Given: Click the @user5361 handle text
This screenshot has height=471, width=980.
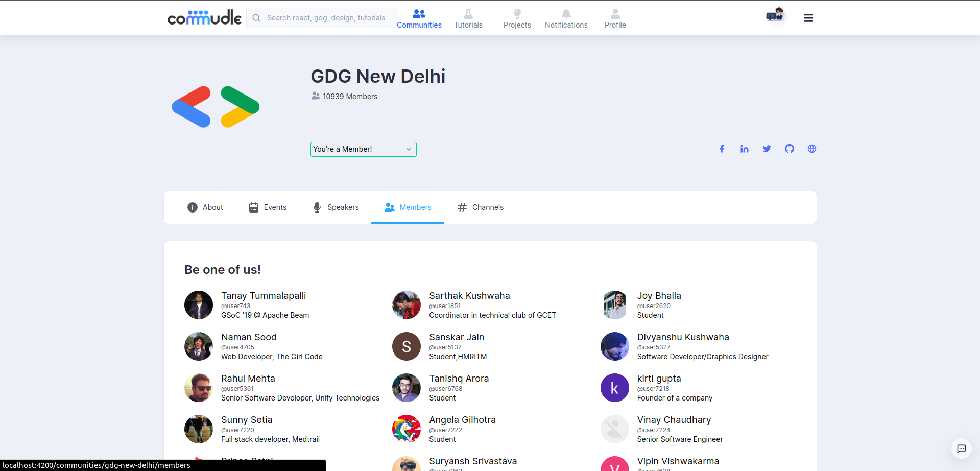Looking at the screenshot, I should tap(237, 389).
